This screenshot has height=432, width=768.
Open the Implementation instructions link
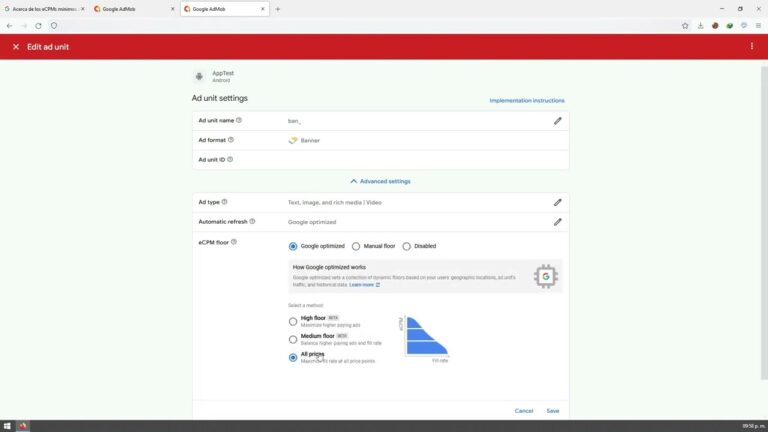527,100
